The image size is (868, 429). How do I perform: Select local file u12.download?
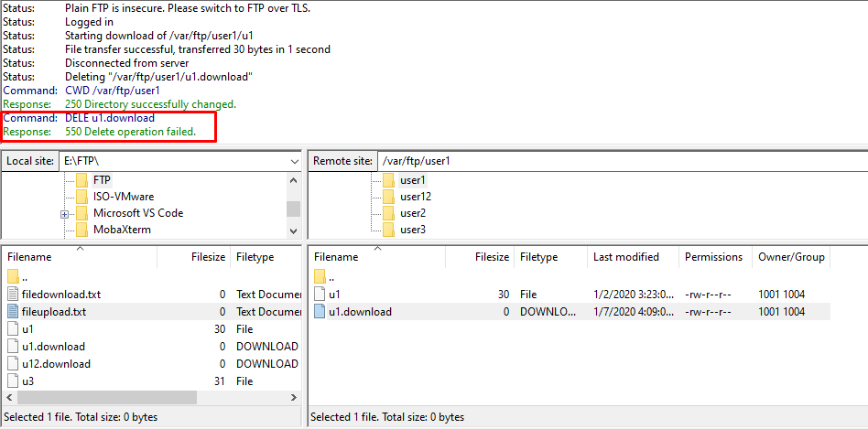coord(152,364)
